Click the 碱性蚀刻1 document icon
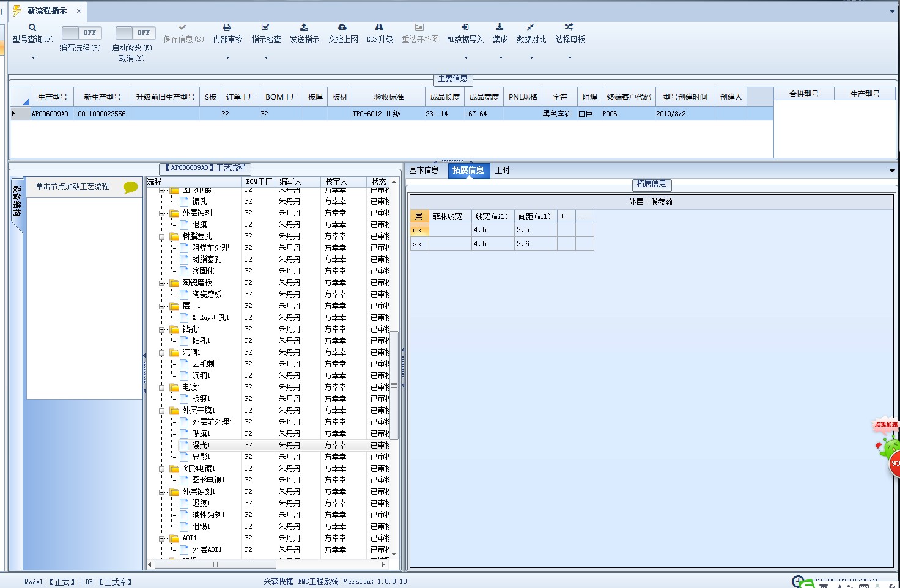This screenshot has width=900, height=588. (184, 515)
